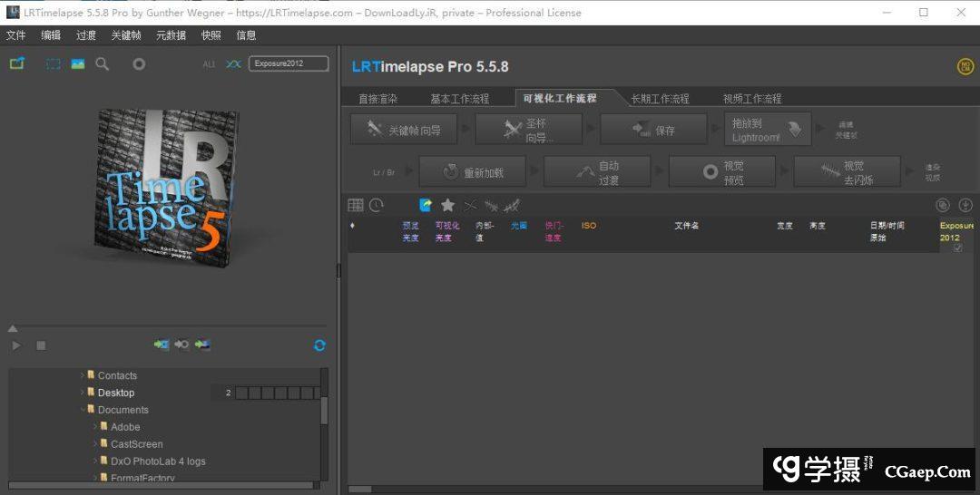Click the first green-arrow preview mode icon
This screenshot has width=980, height=495.
tap(162, 345)
